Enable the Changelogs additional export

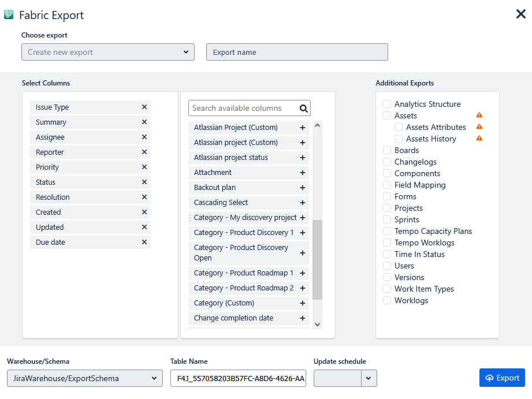tap(387, 162)
